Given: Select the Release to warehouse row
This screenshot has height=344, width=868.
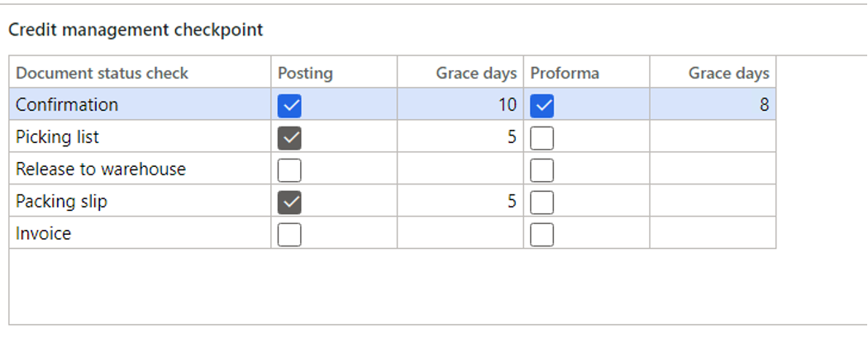Looking at the screenshot, I should pyautogui.click(x=101, y=170).
